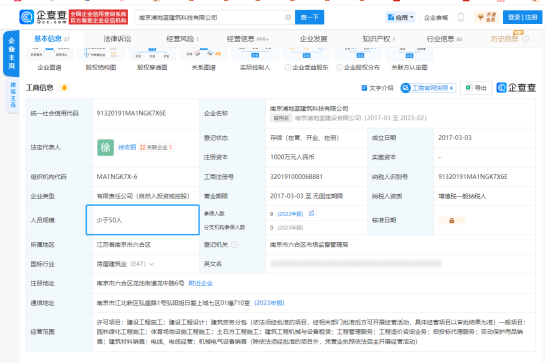
Task: Switch to the 法律诉讼 tab
Action: click(117, 39)
